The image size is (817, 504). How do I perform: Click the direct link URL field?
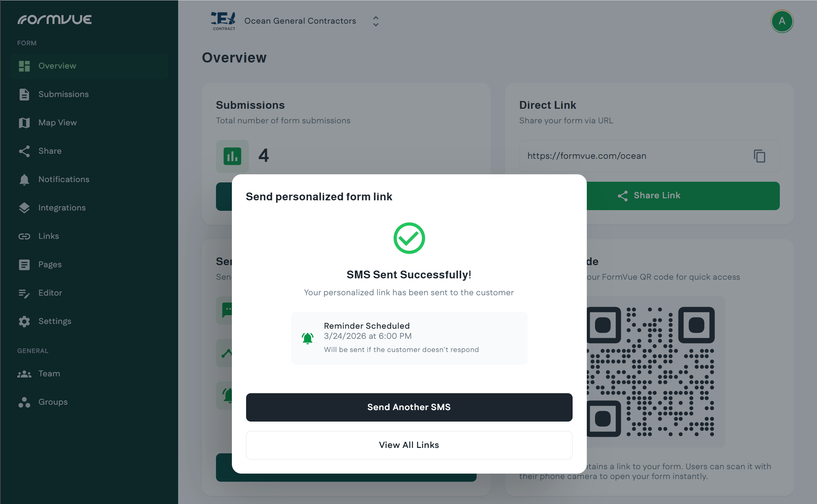pos(635,156)
